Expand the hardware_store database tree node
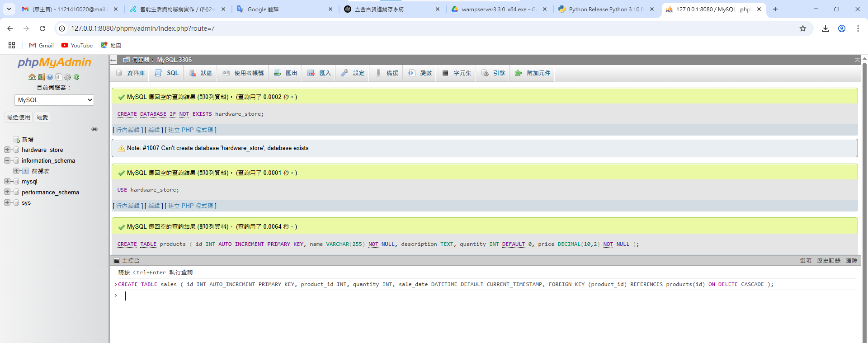The height and width of the screenshot is (343, 868). click(x=7, y=150)
